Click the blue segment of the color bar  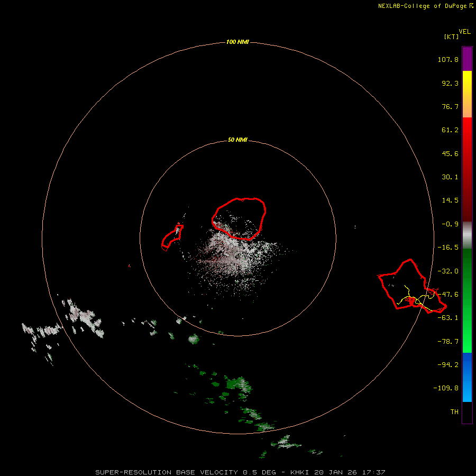pos(467,377)
